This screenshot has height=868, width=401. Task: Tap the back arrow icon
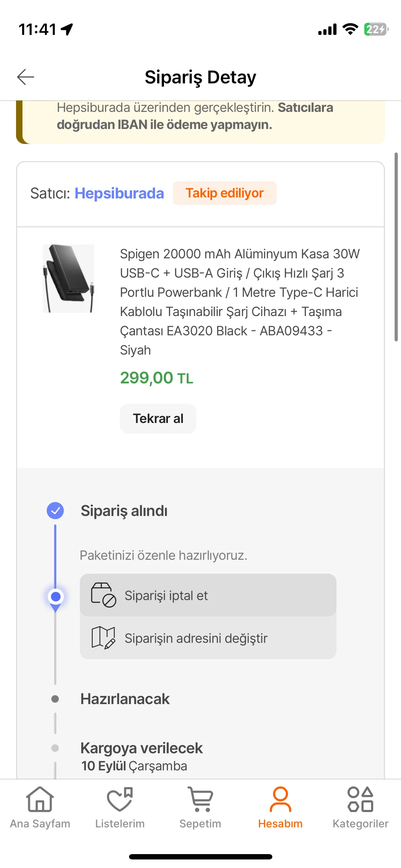pos(26,77)
